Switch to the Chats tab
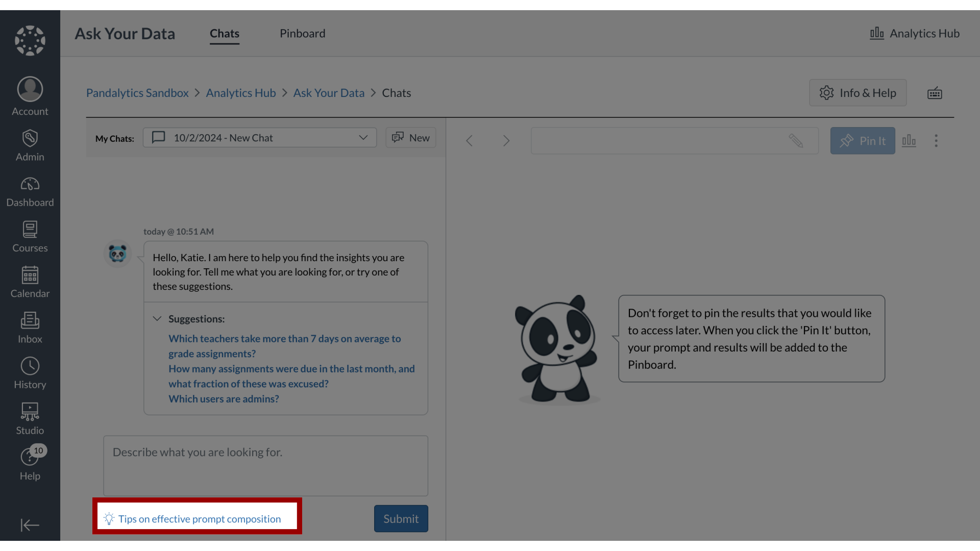This screenshot has height=551, width=980. click(224, 33)
